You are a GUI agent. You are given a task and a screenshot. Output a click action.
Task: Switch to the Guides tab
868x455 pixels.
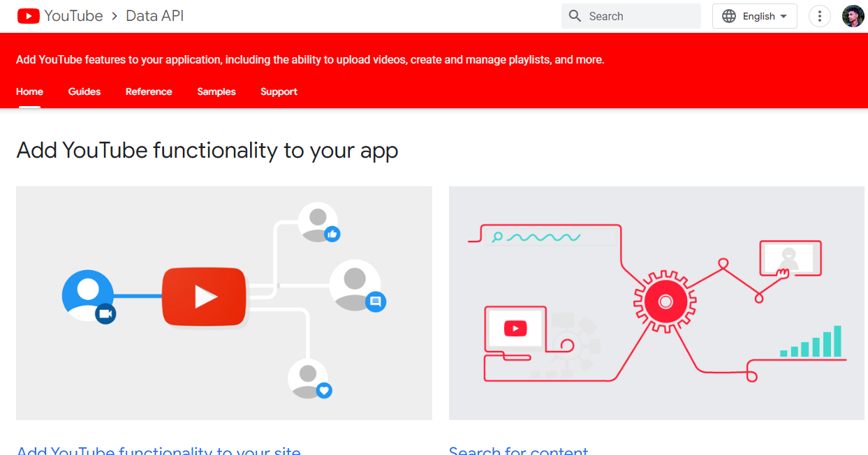tap(84, 91)
